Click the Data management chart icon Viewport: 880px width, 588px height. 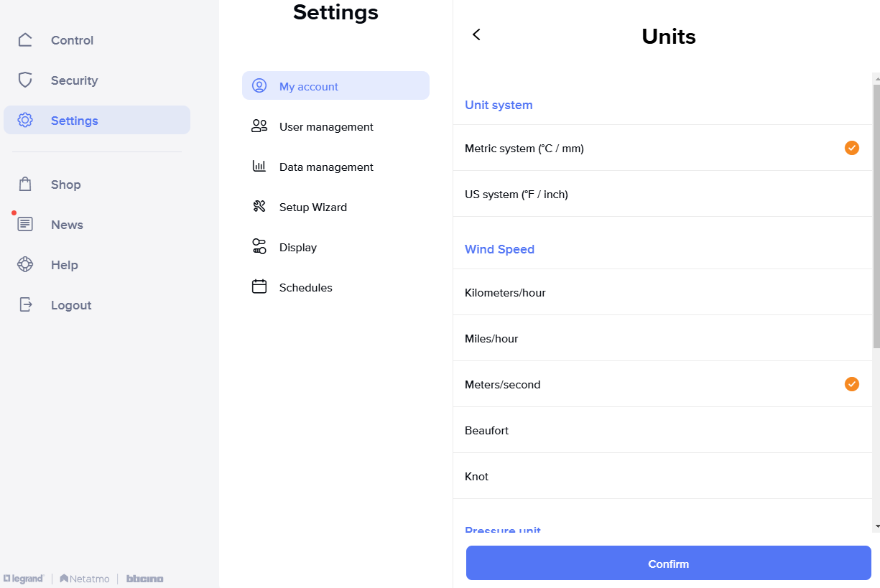259,167
